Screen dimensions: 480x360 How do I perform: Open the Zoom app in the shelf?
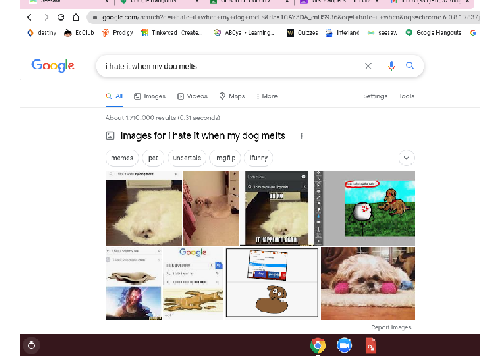[344, 345]
